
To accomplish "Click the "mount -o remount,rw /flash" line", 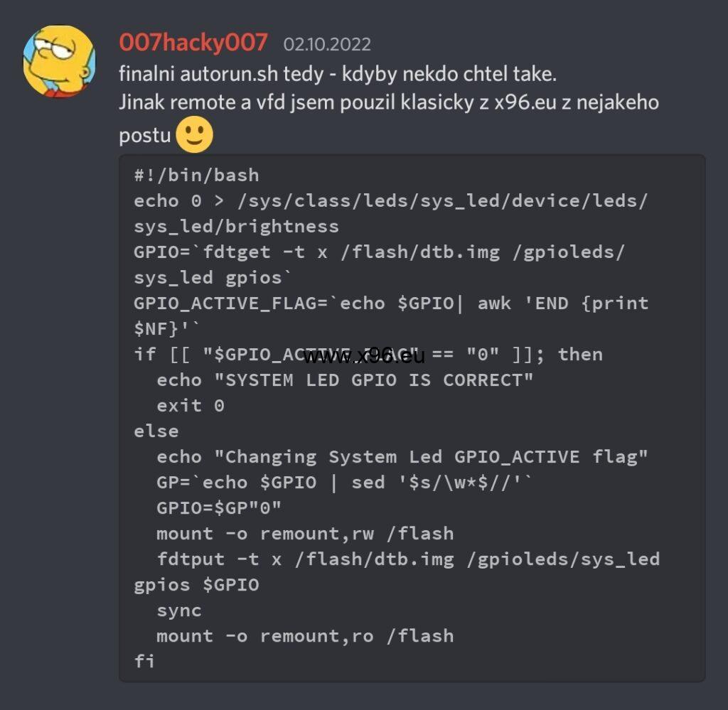I will pos(305,534).
